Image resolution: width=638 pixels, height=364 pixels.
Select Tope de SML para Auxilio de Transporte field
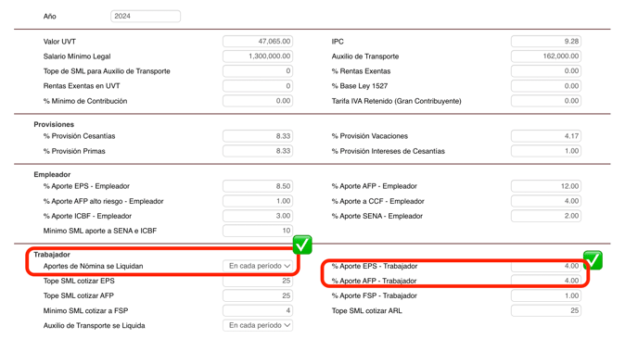coord(258,71)
